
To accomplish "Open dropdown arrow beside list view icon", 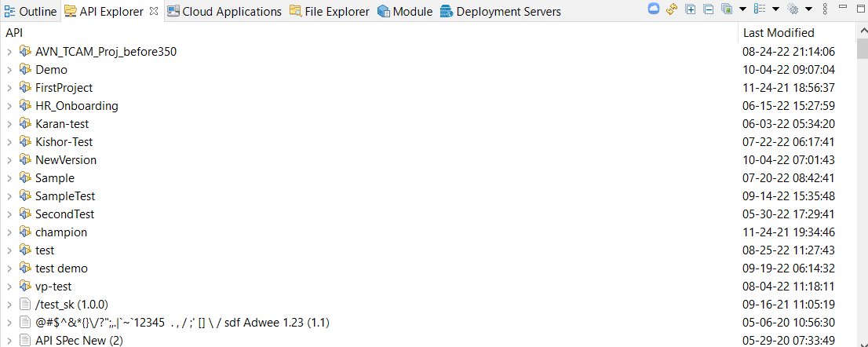I will click(x=775, y=9).
